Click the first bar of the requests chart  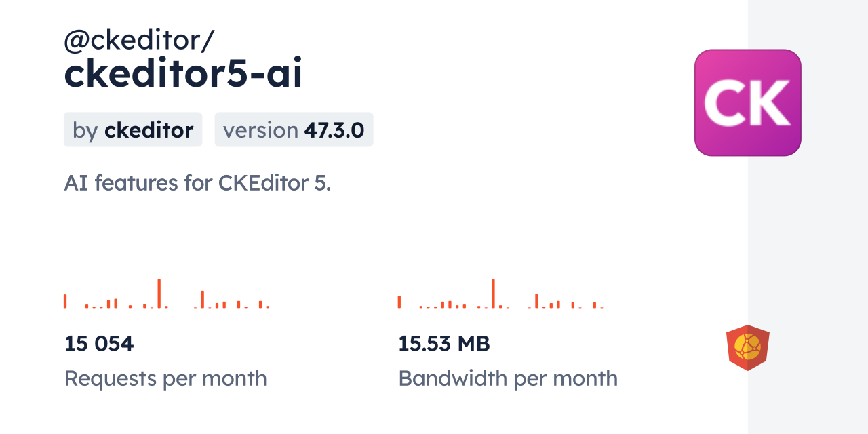[x=65, y=301]
